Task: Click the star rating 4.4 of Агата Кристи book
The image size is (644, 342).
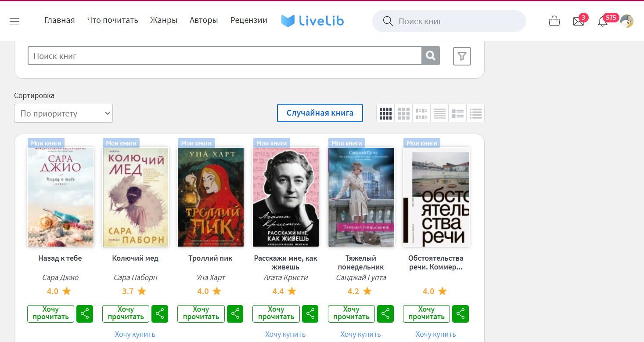Action: [x=284, y=291]
